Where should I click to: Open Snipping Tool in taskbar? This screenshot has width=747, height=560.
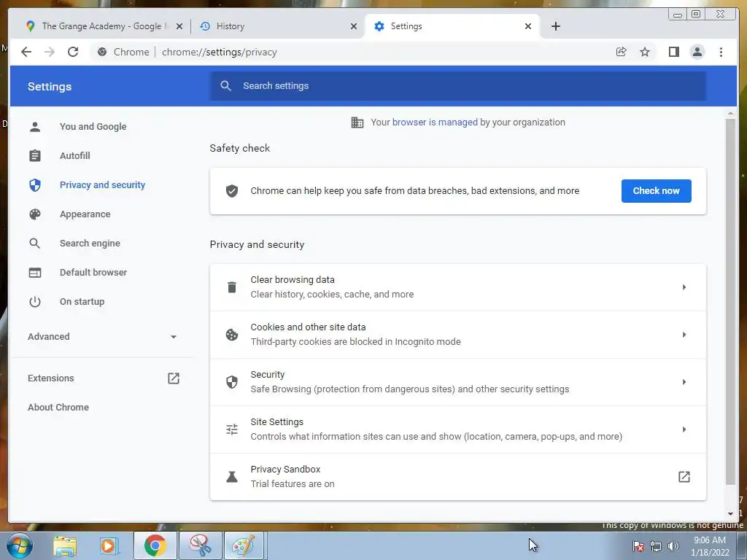[x=201, y=545]
